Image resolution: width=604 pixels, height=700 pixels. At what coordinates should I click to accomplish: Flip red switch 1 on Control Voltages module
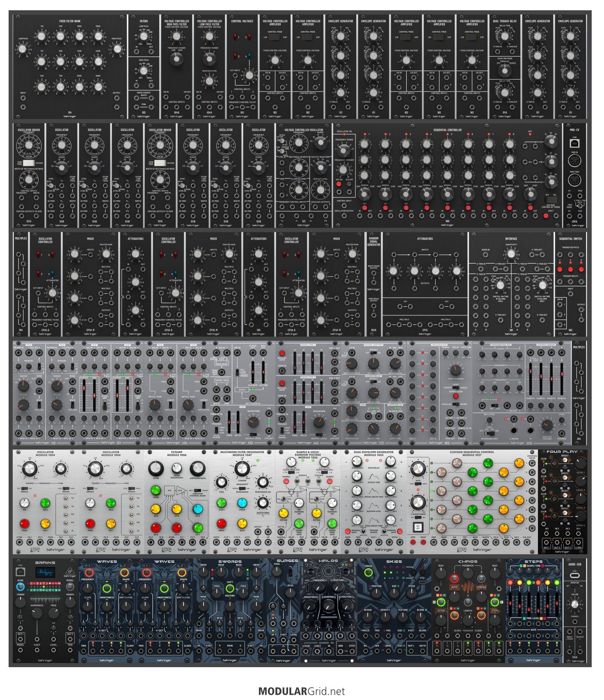tap(236, 37)
